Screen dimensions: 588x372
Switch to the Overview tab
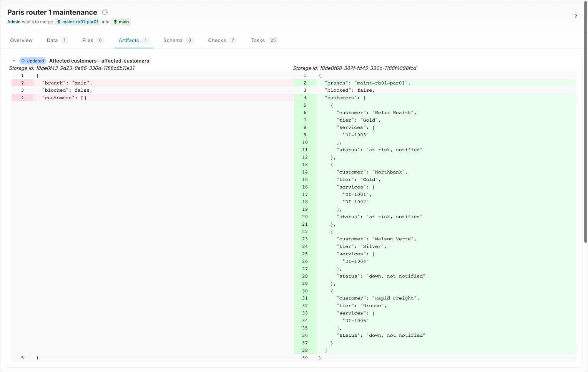22,40
